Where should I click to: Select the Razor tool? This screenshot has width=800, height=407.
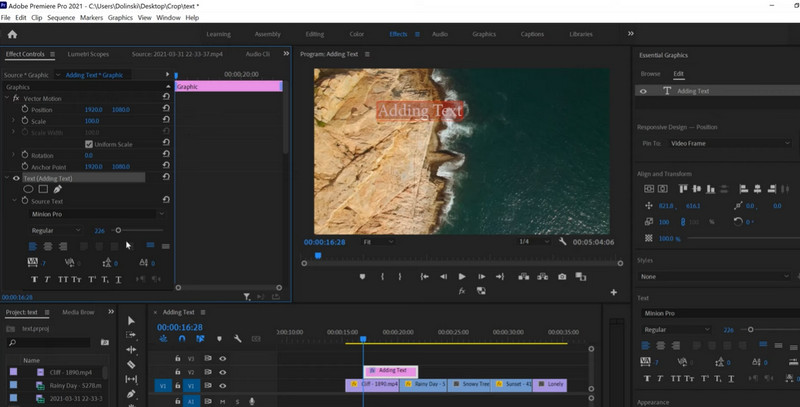pyautogui.click(x=131, y=364)
